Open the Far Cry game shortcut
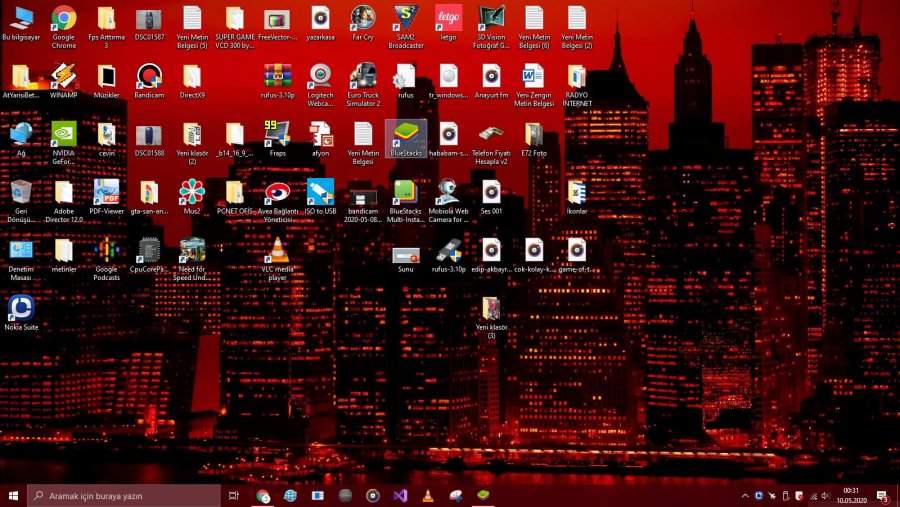900x507 pixels. [x=363, y=24]
